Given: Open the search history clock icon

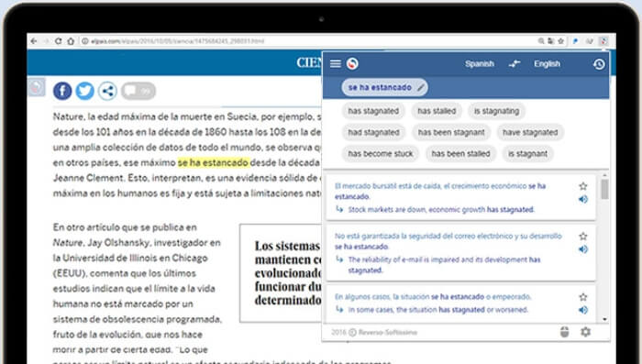Looking at the screenshot, I should [x=599, y=64].
